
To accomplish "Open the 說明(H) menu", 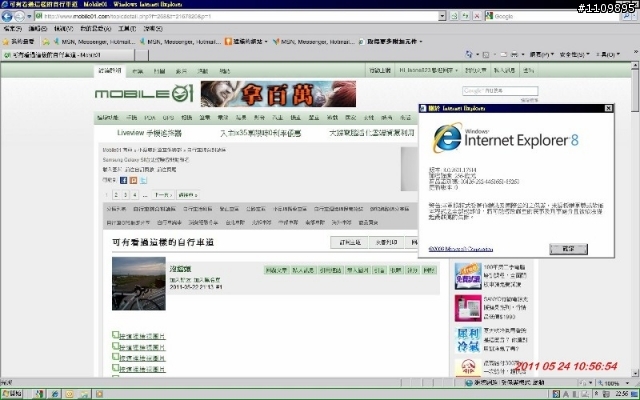I will click(x=152, y=29).
